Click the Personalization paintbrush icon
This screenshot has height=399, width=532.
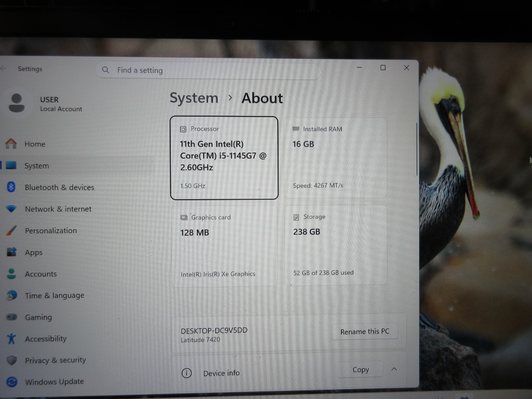(x=11, y=230)
